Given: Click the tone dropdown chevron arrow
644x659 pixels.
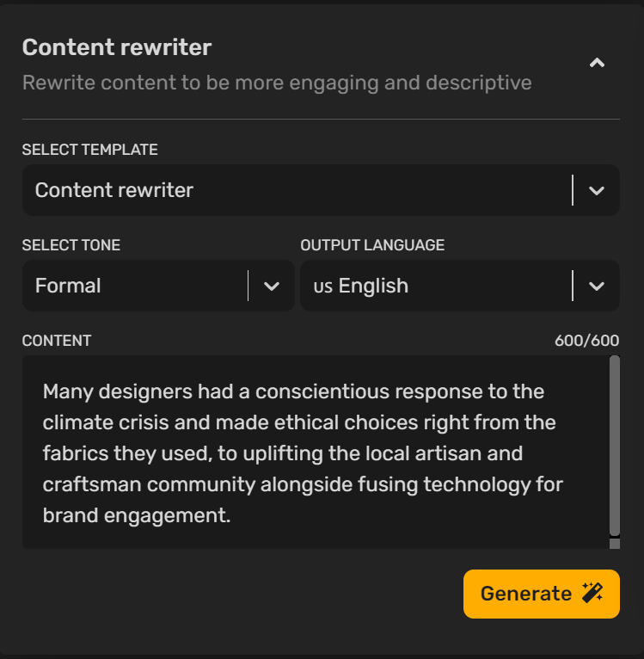Looking at the screenshot, I should [x=272, y=286].
